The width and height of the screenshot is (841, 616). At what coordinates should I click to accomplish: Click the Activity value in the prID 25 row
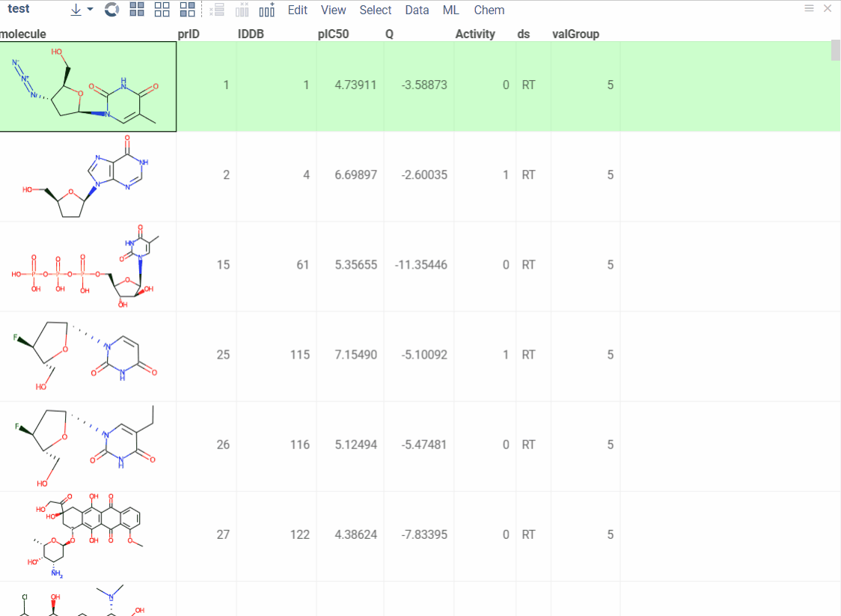[x=506, y=355]
